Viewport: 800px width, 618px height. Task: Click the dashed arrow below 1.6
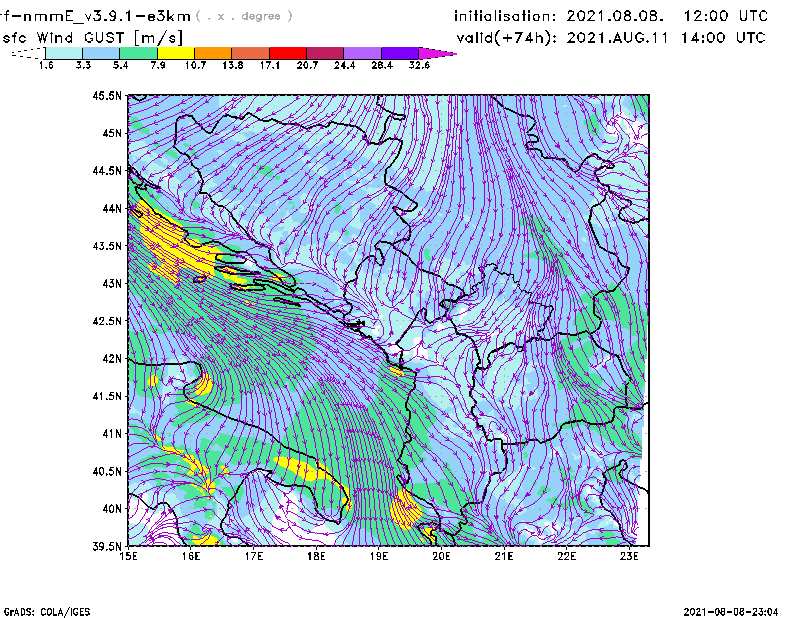pos(26,53)
